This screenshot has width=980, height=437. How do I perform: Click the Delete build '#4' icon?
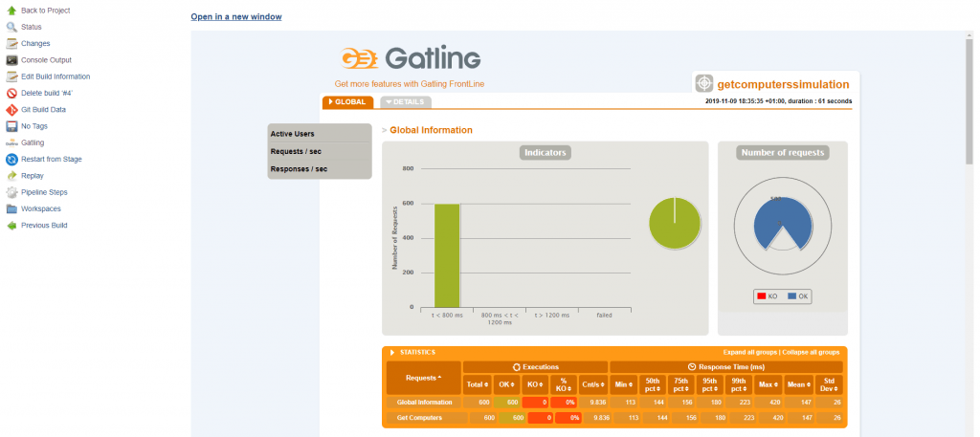coord(11,93)
